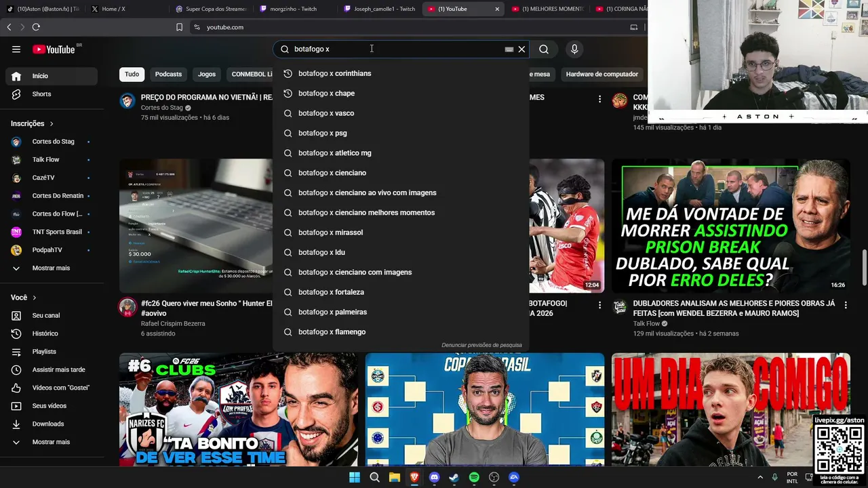
Task: Open Steam from the taskbar
Action: pos(454,477)
